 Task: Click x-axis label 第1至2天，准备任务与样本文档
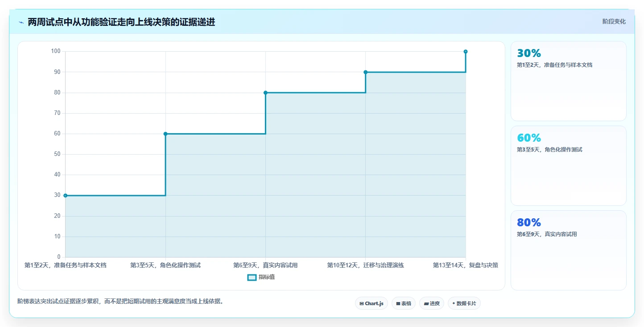click(66, 265)
